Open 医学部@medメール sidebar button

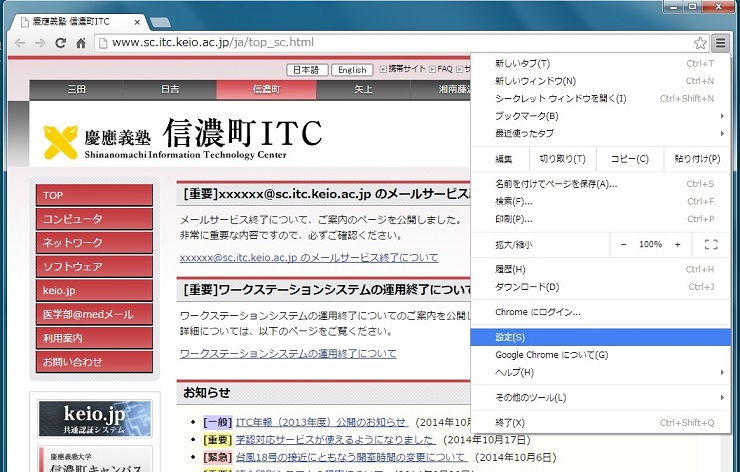point(94,314)
